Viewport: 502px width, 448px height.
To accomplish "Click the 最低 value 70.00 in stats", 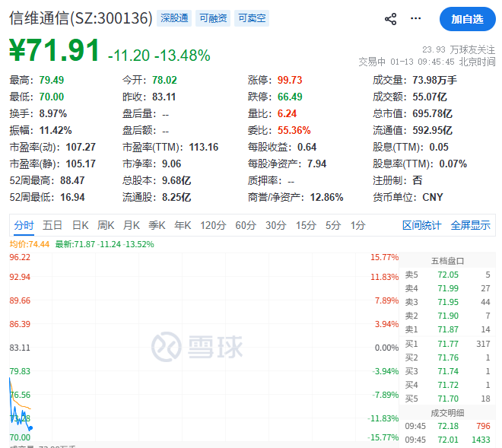I will (52, 97).
